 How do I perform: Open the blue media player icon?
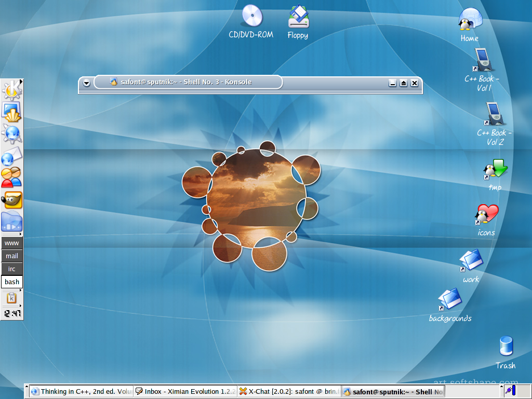click(11, 221)
